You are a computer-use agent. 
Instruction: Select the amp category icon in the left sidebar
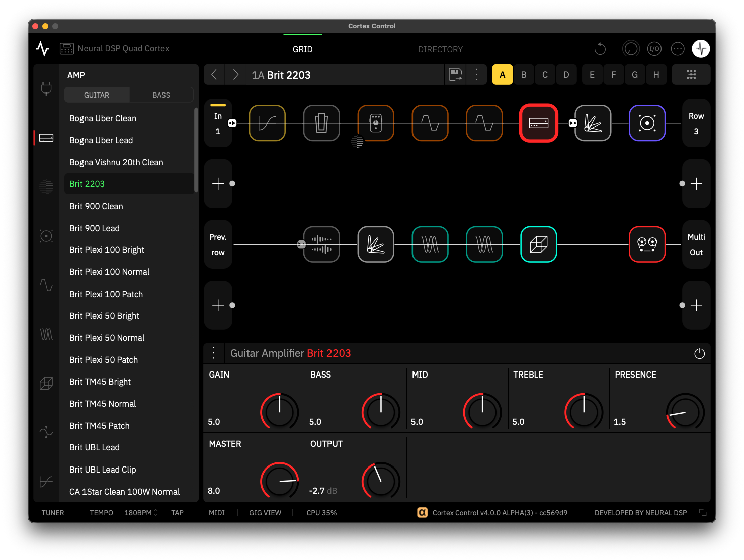tap(46, 137)
